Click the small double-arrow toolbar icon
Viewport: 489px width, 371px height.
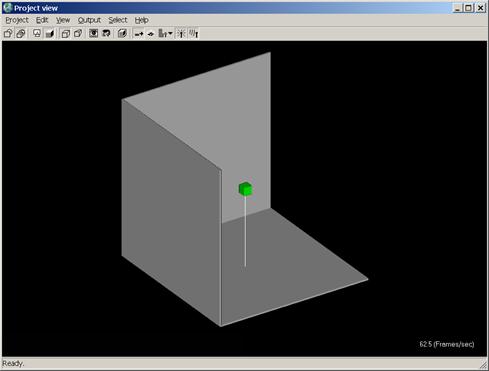click(151, 34)
